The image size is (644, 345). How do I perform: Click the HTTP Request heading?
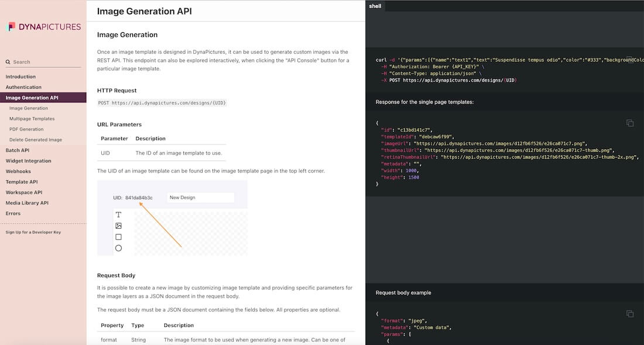(117, 90)
